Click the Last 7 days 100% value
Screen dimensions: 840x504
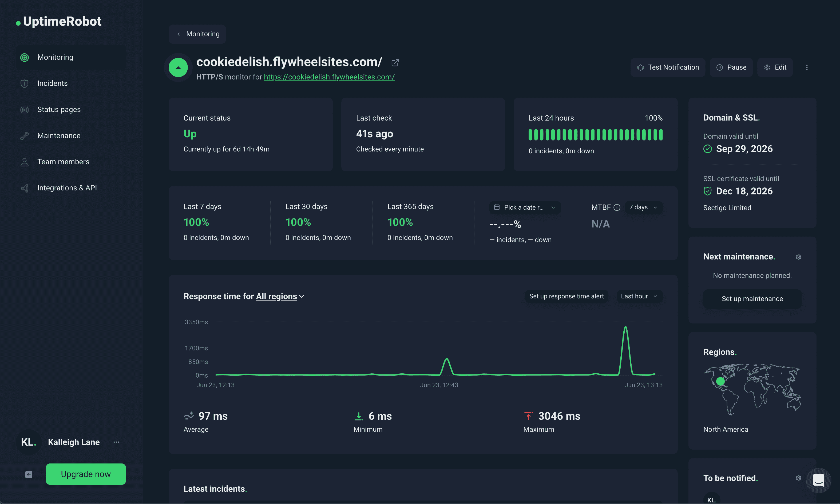(196, 222)
